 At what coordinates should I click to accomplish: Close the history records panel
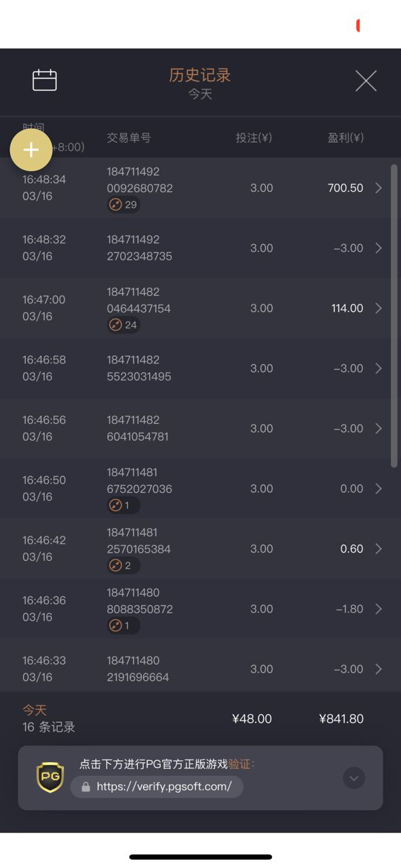(x=366, y=81)
